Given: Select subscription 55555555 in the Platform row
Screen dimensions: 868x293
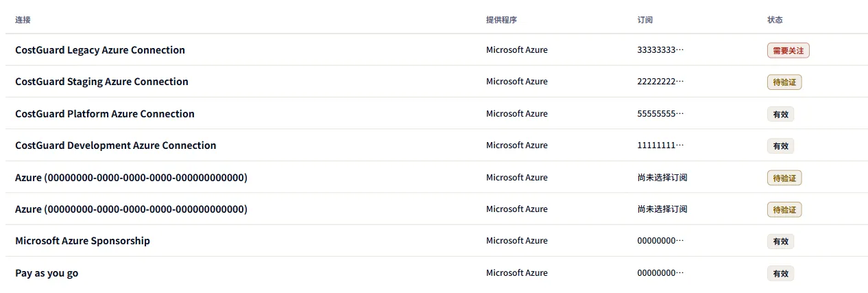Looking at the screenshot, I should pos(660,114).
